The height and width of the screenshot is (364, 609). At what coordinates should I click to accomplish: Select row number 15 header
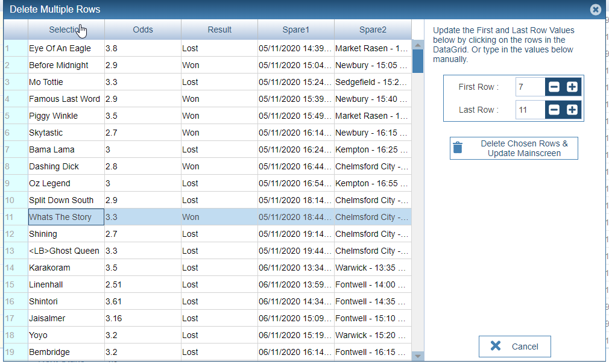pyautogui.click(x=16, y=284)
